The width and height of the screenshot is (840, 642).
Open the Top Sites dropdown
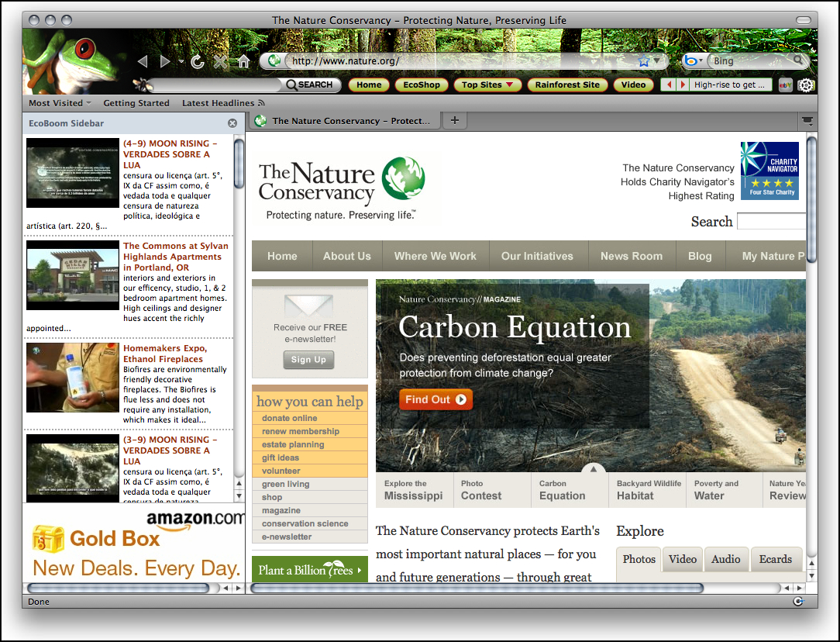pos(487,85)
